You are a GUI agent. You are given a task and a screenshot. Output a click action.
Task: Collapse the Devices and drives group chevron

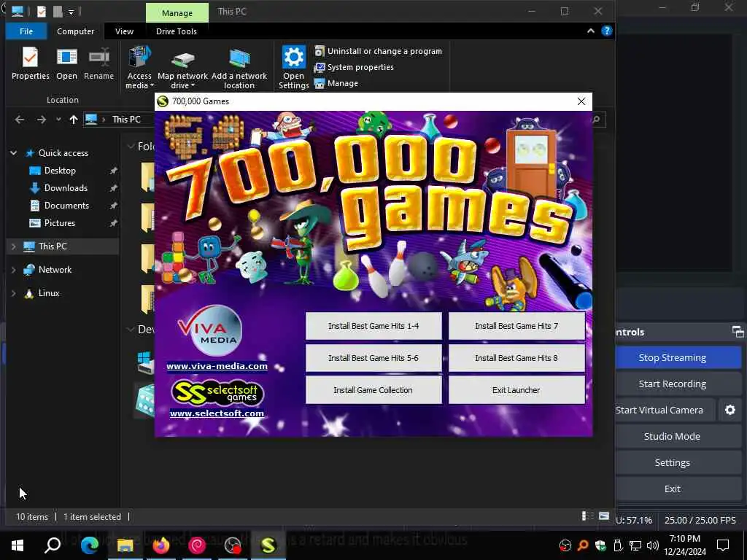click(x=131, y=329)
